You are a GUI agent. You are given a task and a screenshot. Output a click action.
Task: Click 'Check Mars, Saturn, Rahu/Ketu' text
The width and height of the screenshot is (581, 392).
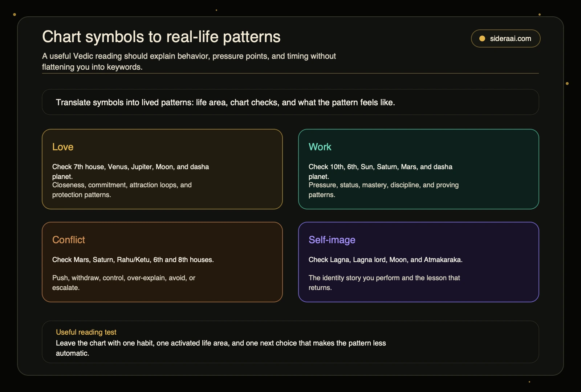(x=133, y=260)
